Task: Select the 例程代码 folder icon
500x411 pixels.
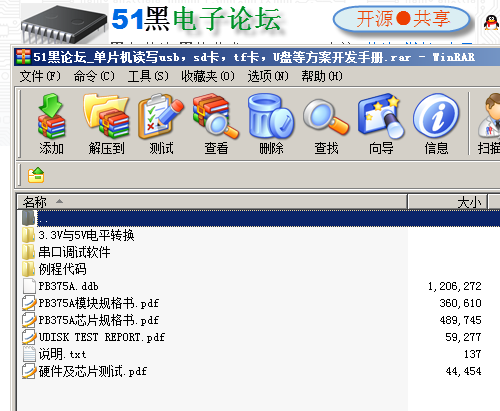Action: pos(28,269)
